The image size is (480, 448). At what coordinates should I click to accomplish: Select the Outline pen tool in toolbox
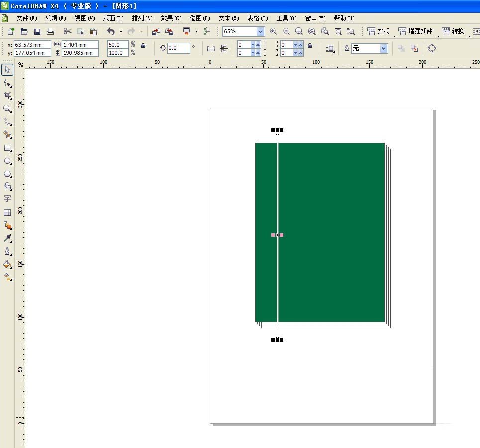click(7, 251)
